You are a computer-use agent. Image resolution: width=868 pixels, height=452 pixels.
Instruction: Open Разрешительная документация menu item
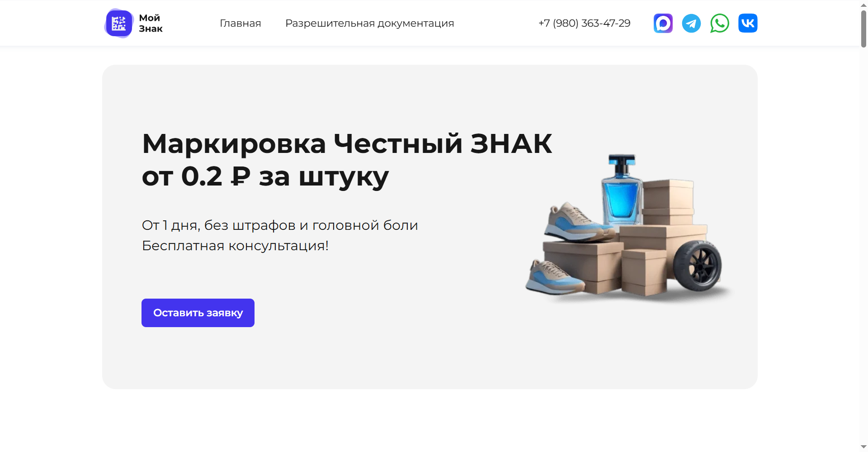tap(370, 23)
